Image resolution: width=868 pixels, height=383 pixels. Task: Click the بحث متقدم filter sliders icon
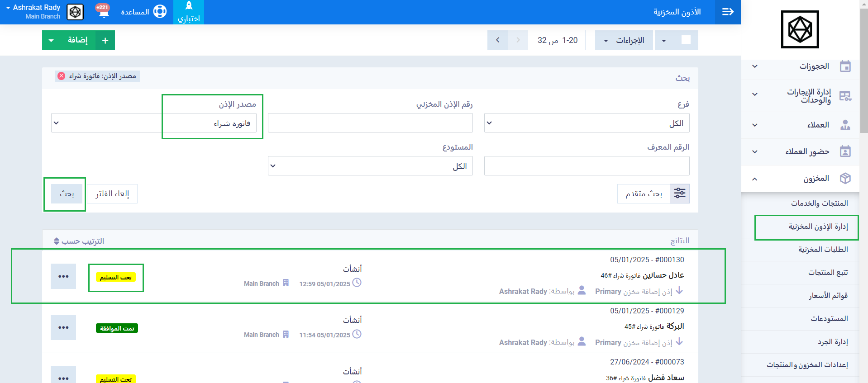tap(679, 194)
